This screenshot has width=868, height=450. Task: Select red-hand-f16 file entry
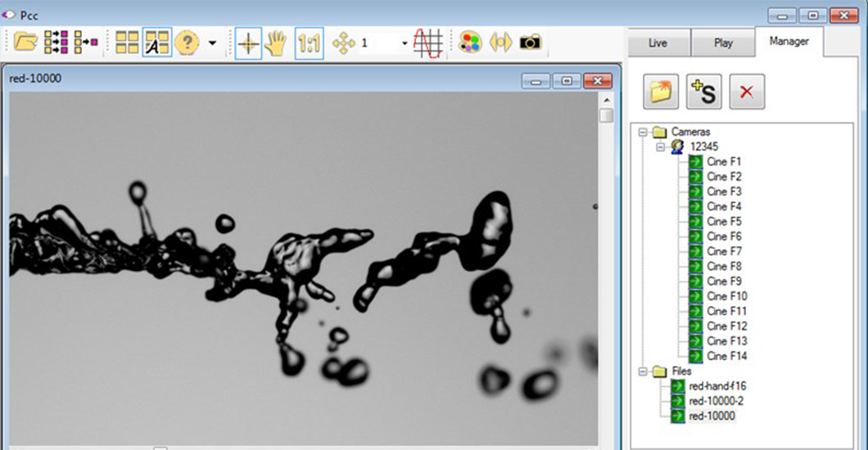(717, 386)
